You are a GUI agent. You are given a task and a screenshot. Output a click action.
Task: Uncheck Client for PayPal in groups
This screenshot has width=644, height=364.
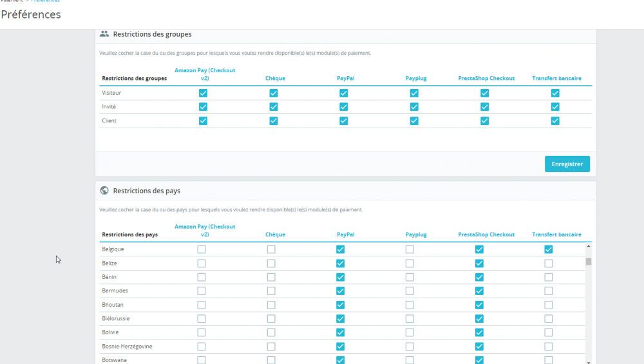click(x=344, y=120)
